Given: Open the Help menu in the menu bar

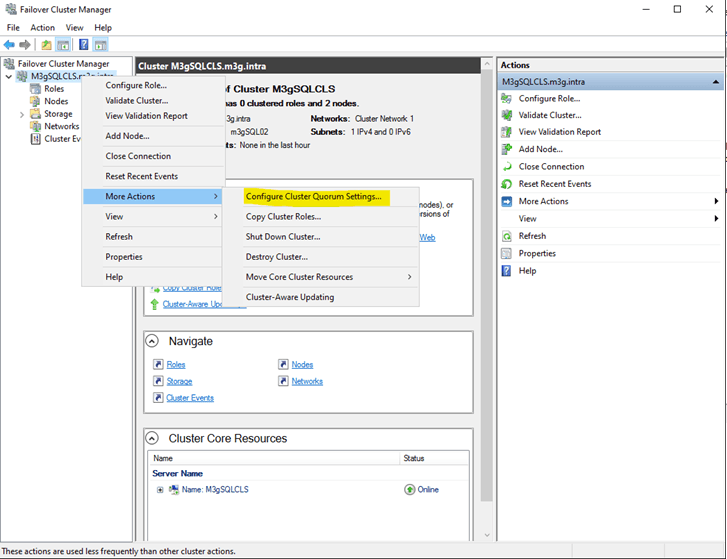Looking at the screenshot, I should point(103,28).
